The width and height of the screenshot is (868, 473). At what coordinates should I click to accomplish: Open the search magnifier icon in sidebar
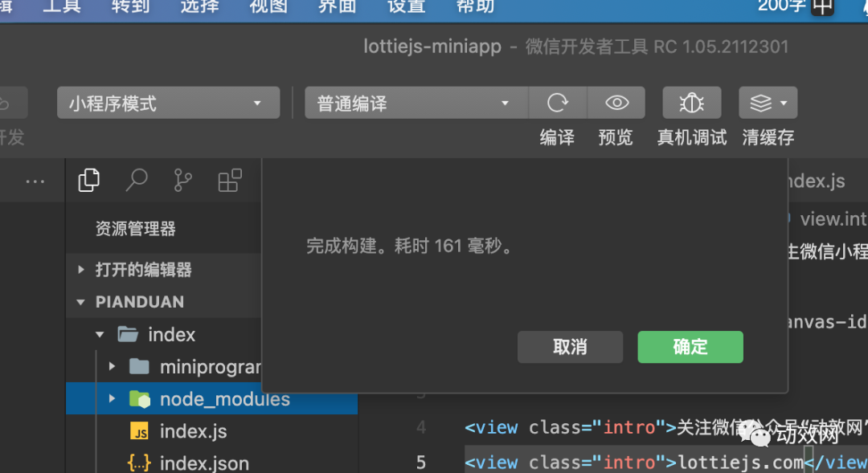coord(136,181)
